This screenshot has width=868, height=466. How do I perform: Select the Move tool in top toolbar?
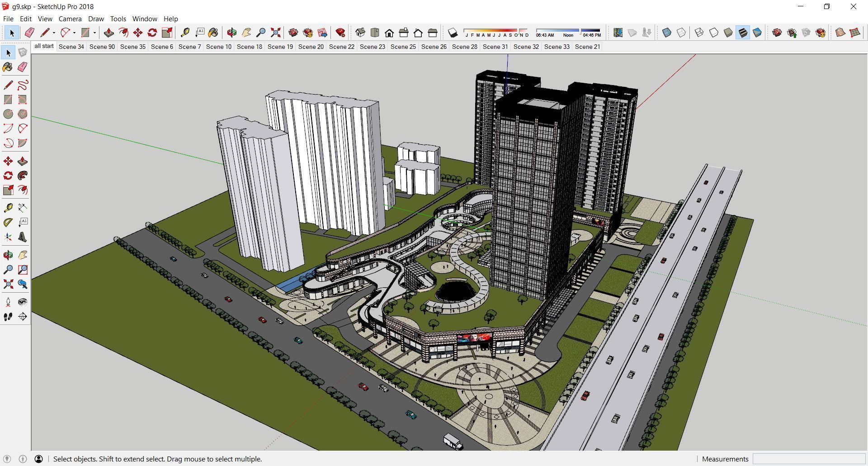(138, 33)
